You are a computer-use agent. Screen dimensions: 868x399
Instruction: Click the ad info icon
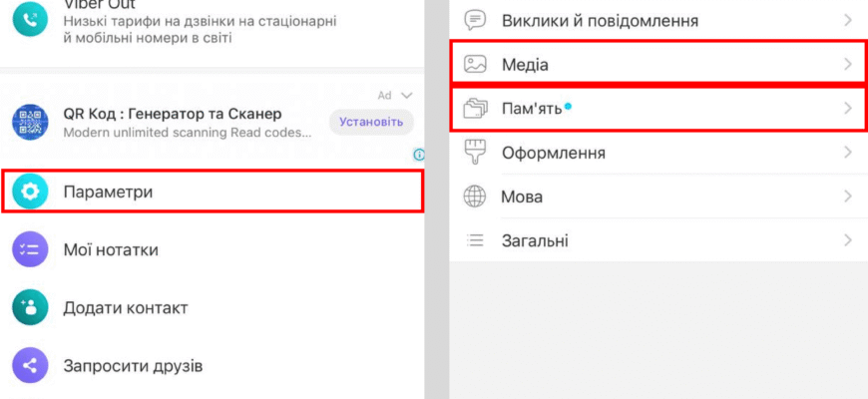coord(419,155)
